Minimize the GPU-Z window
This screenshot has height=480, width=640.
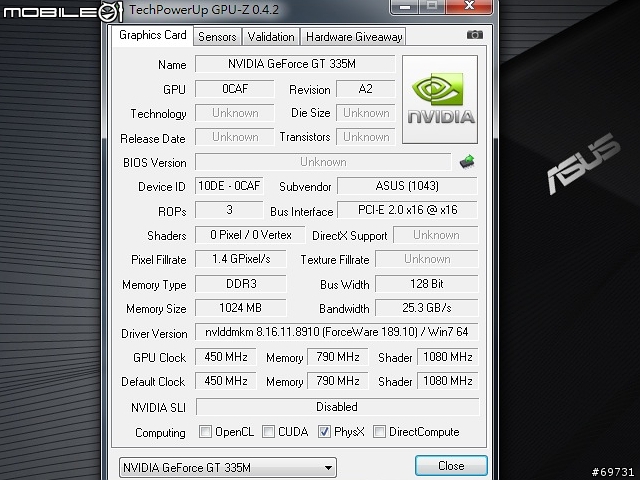[404, 7]
